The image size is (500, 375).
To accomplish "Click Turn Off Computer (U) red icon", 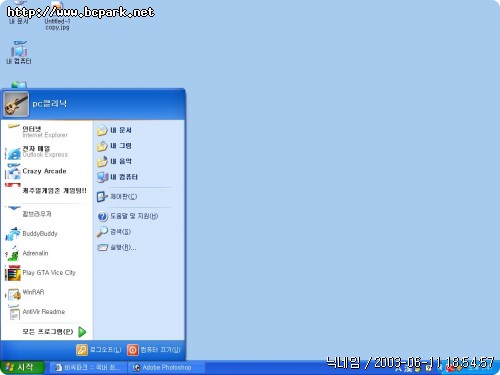I will pos(133,350).
